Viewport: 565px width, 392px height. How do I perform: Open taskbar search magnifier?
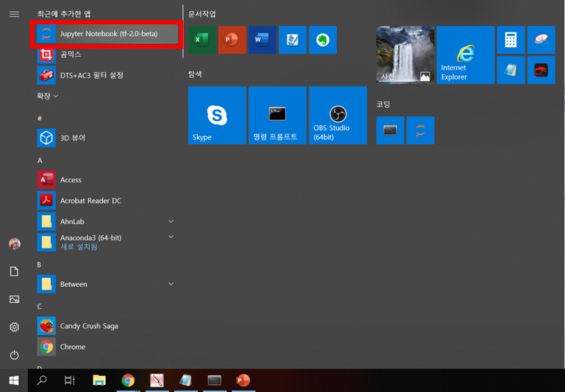pos(42,380)
